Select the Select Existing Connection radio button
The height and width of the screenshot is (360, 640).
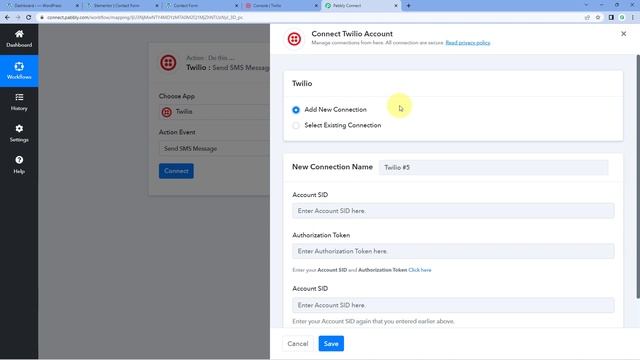(296, 126)
